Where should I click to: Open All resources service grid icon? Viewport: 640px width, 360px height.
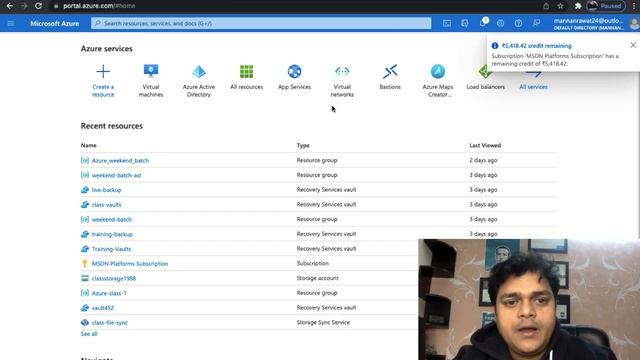click(247, 71)
